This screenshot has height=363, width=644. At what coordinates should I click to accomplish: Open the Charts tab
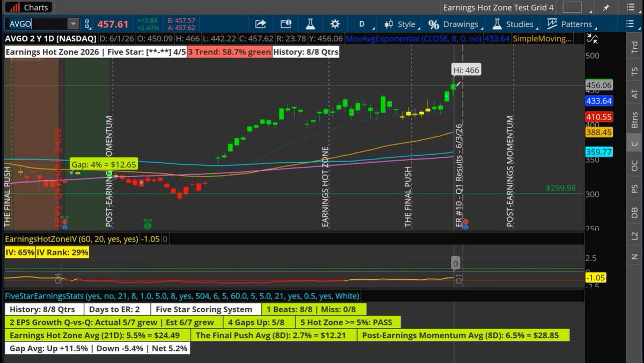click(x=30, y=8)
